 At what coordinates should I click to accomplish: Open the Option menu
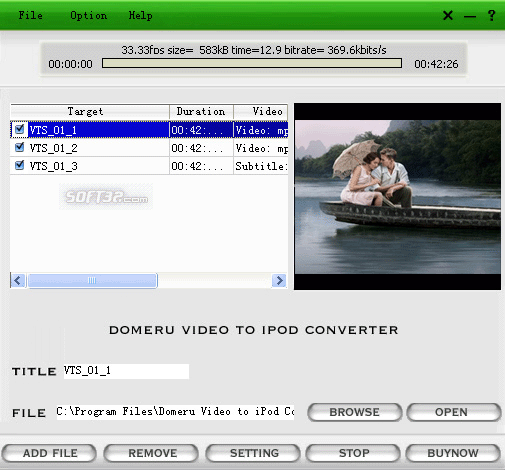click(x=88, y=15)
